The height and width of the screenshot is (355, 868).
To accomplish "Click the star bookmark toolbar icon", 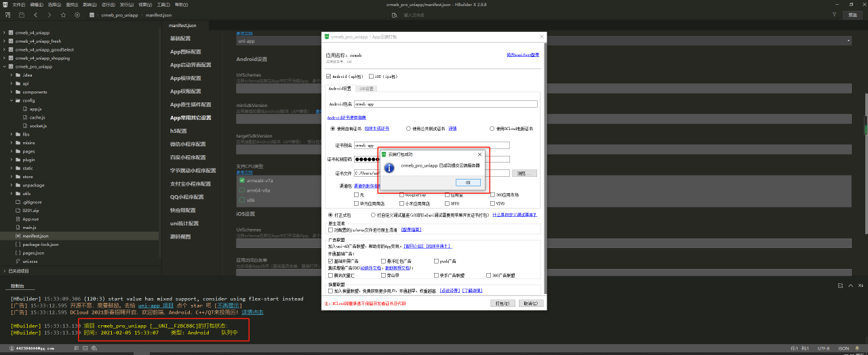I will pos(64,14).
